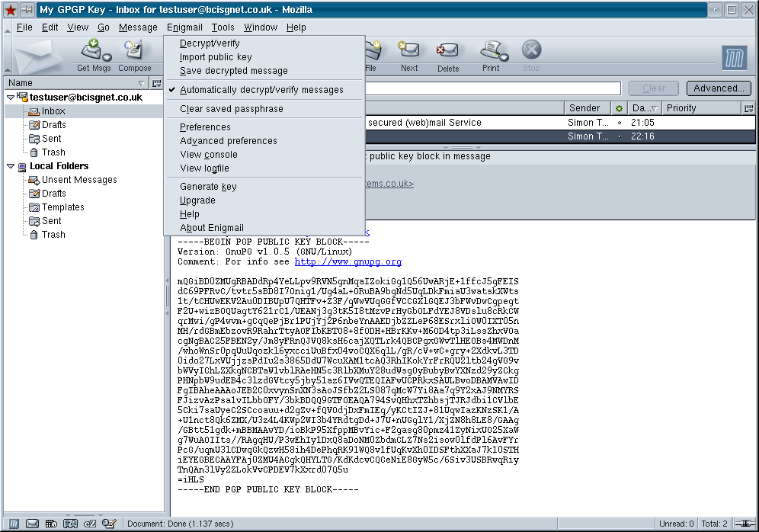Open message list column picker icon
759x532 pixels.
point(749,108)
